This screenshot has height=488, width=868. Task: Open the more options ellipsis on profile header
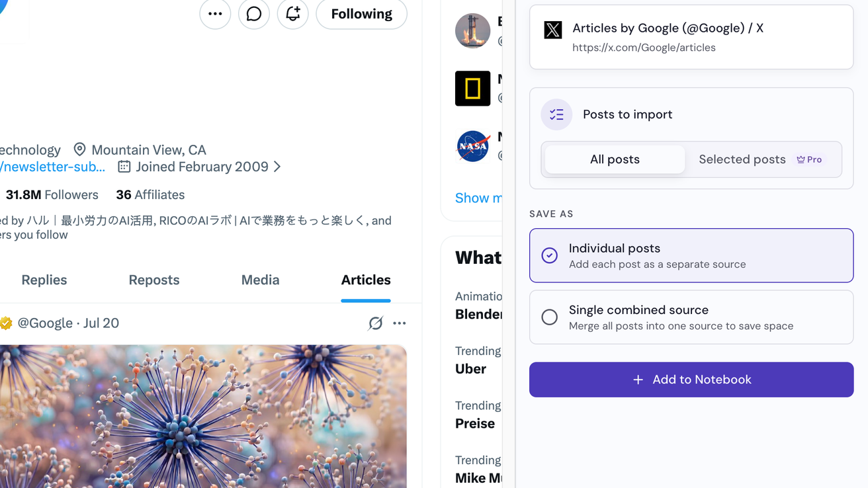215,14
